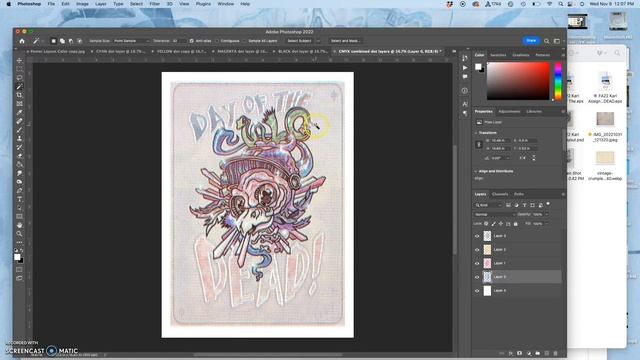Select the Dodge tool
The width and height of the screenshot is (640, 360).
pyautogui.click(x=19, y=182)
